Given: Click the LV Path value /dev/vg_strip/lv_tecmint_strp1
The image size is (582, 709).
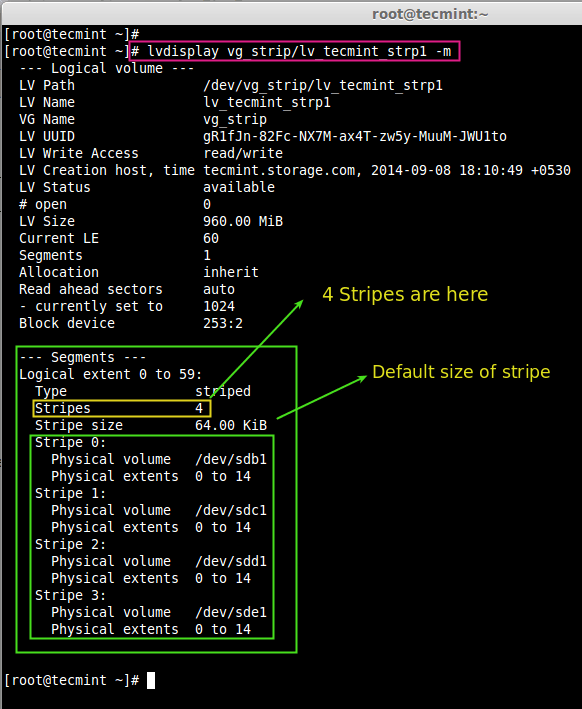Looking at the screenshot, I should point(323,85).
